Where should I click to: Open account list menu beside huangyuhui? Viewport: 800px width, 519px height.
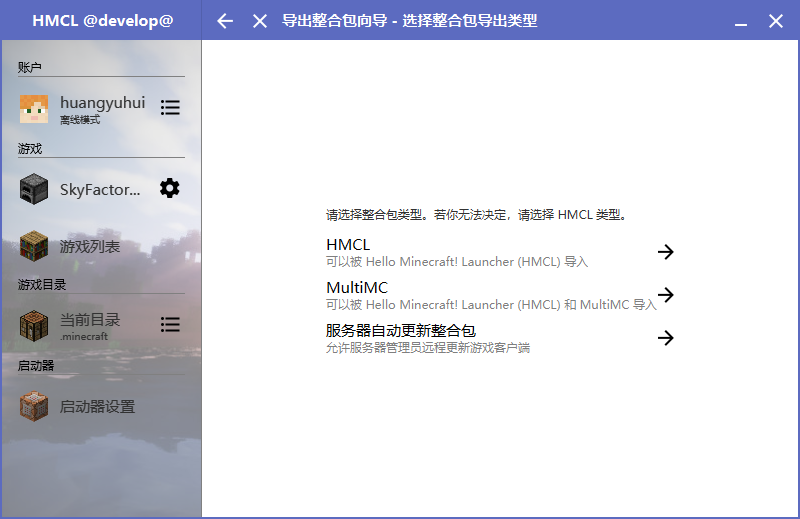click(x=170, y=107)
